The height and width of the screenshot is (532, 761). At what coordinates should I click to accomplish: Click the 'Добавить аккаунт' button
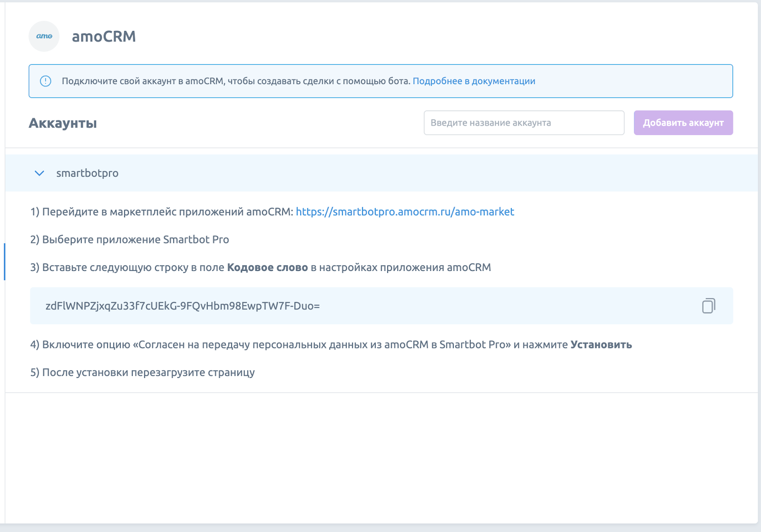click(x=683, y=123)
